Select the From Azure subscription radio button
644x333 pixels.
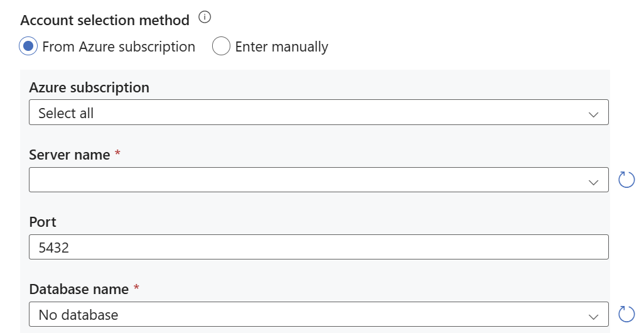click(28, 46)
